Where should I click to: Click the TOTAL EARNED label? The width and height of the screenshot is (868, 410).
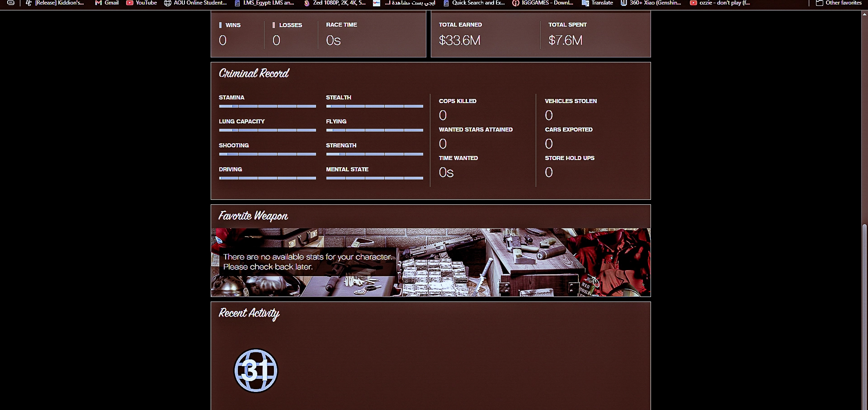click(460, 25)
